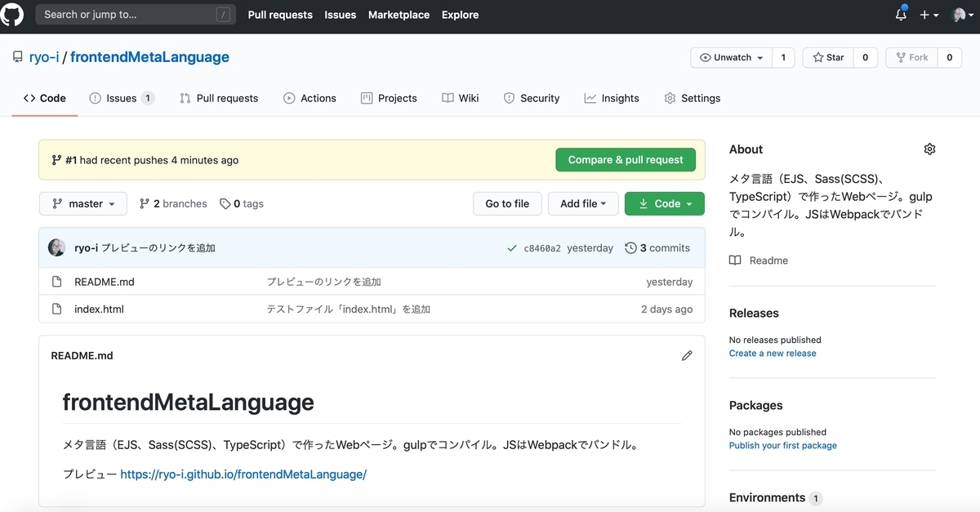The height and width of the screenshot is (512, 980).
Task: Open the notifications bell
Action: pyautogui.click(x=901, y=15)
